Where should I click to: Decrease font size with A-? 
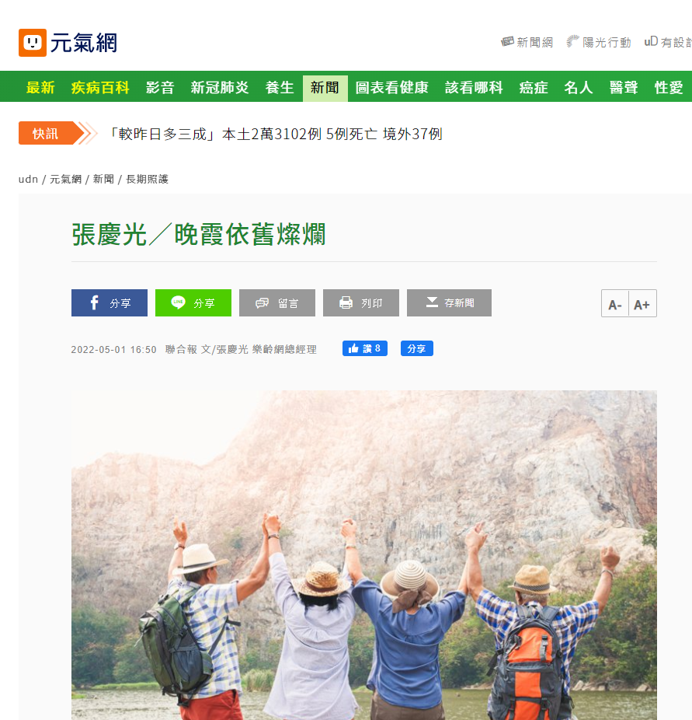pos(615,304)
